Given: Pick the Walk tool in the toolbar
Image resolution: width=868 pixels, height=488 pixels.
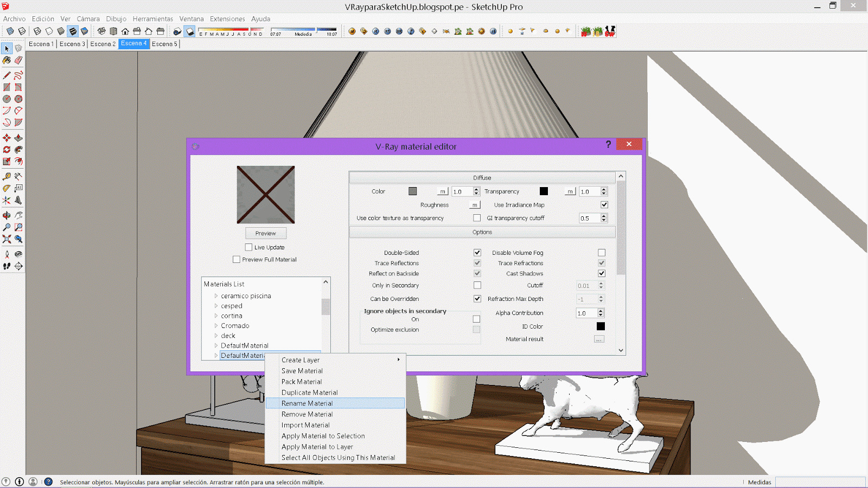Looking at the screenshot, I should (x=7, y=265).
